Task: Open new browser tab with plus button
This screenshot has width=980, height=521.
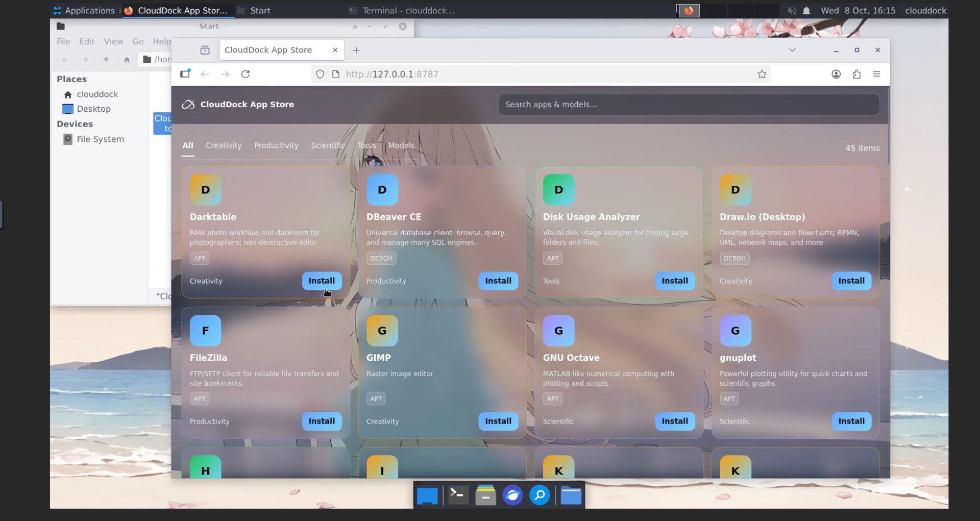Action: [356, 50]
